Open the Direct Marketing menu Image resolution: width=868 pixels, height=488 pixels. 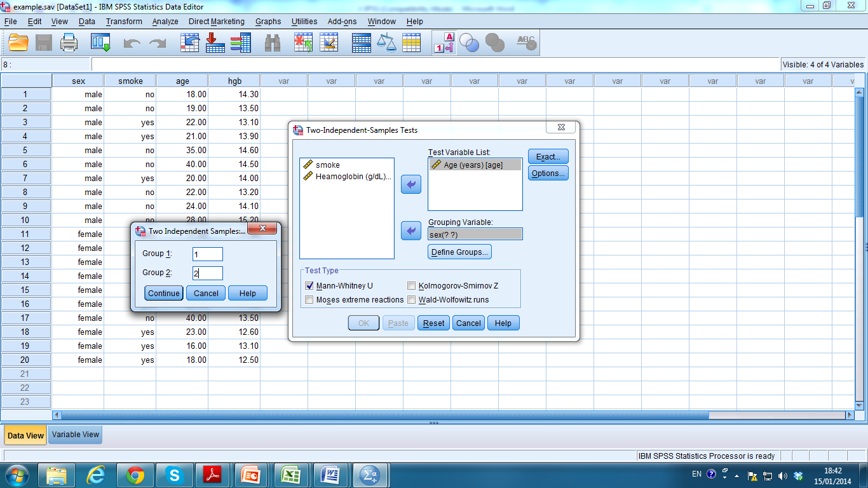point(216,22)
